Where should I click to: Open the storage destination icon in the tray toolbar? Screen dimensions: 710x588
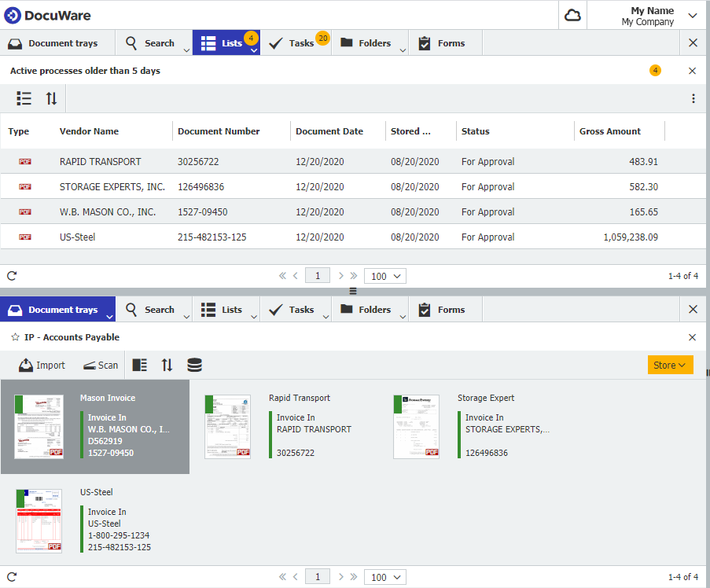click(193, 365)
